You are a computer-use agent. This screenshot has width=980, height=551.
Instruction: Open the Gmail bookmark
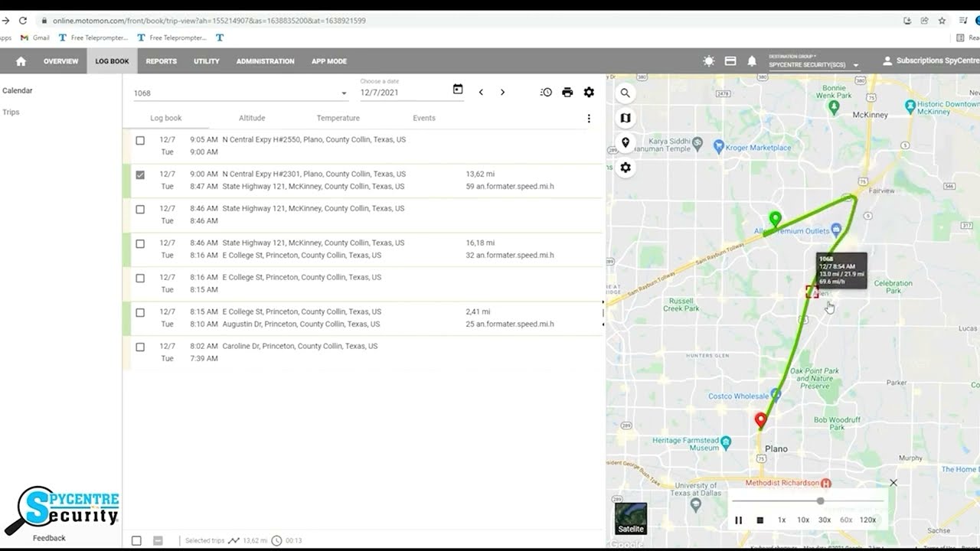point(35,37)
